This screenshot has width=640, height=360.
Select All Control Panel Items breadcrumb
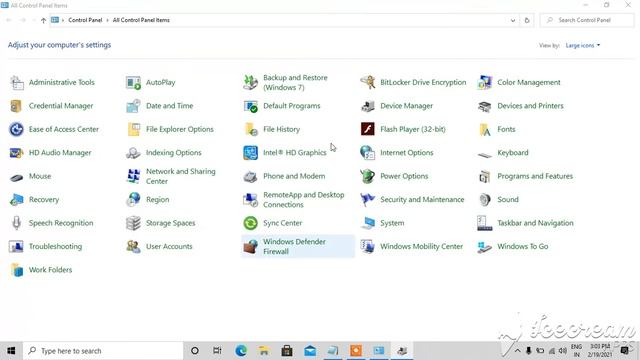click(x=141, y=20)
